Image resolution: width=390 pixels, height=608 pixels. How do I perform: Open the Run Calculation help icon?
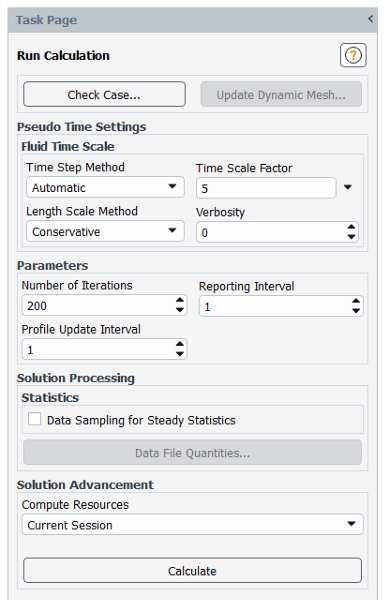pyautogui.click(x=353, y=55)
